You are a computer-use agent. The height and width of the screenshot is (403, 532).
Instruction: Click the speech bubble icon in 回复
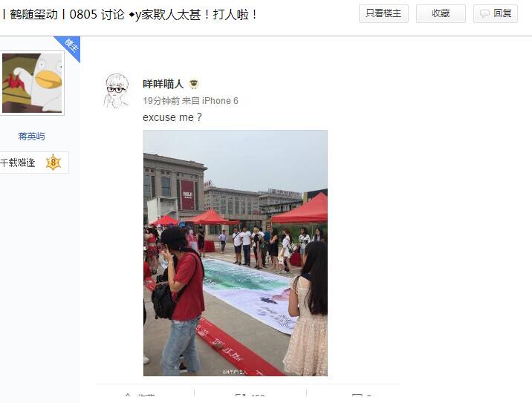click(x=484, y=13)
